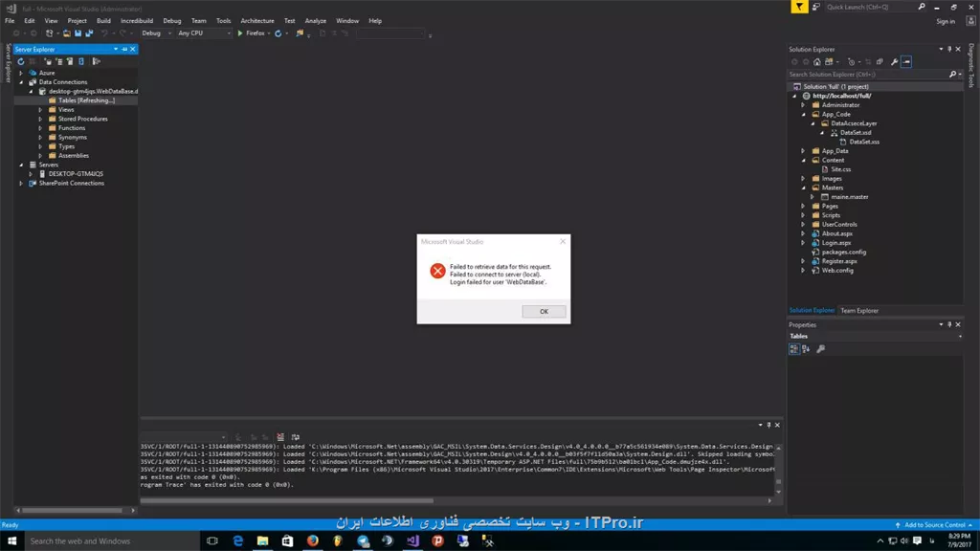
Task: Focus the Quick Launch search box
Action: click(870, 7)
